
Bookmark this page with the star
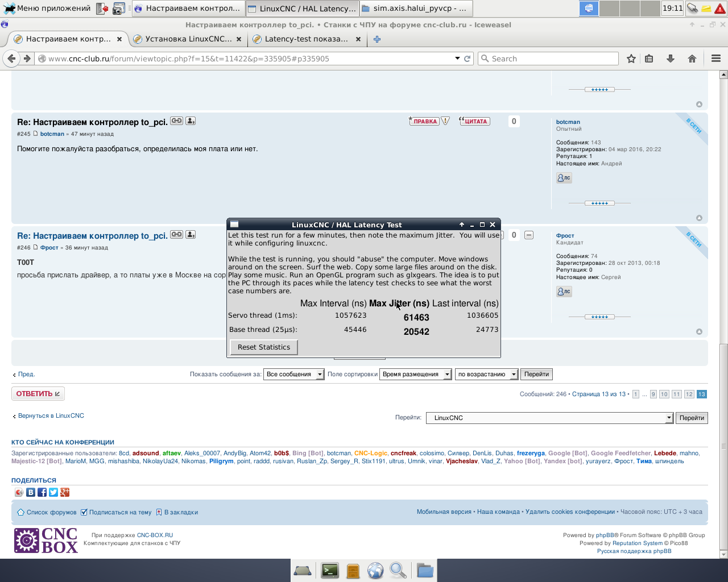(631, 59)
